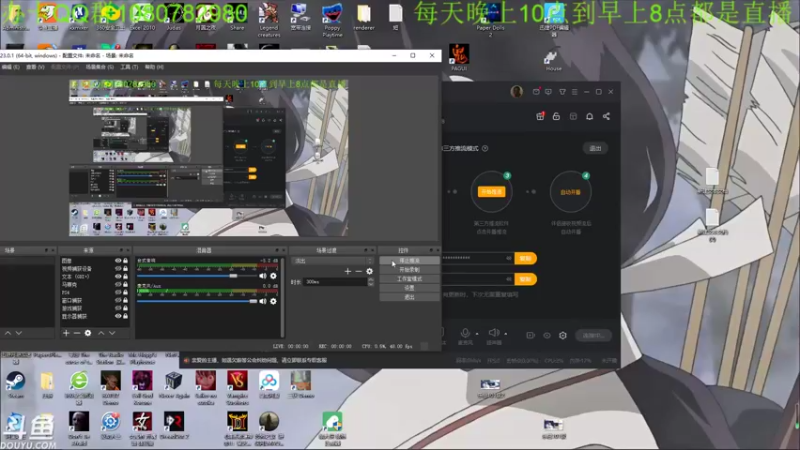Viewport: 800px width, 450px height.
Task: Toggle lock on 图像 source
Action: tap(126, 261)
